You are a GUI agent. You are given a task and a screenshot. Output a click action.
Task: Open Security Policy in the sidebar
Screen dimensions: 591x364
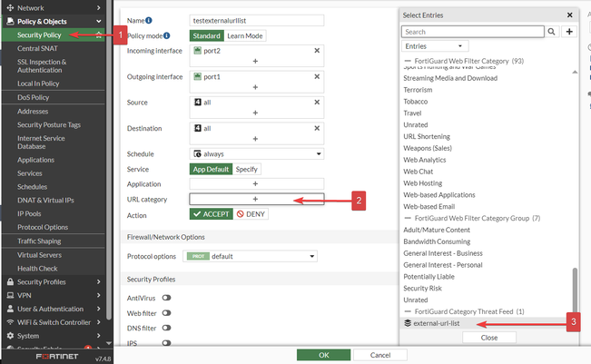38,34
